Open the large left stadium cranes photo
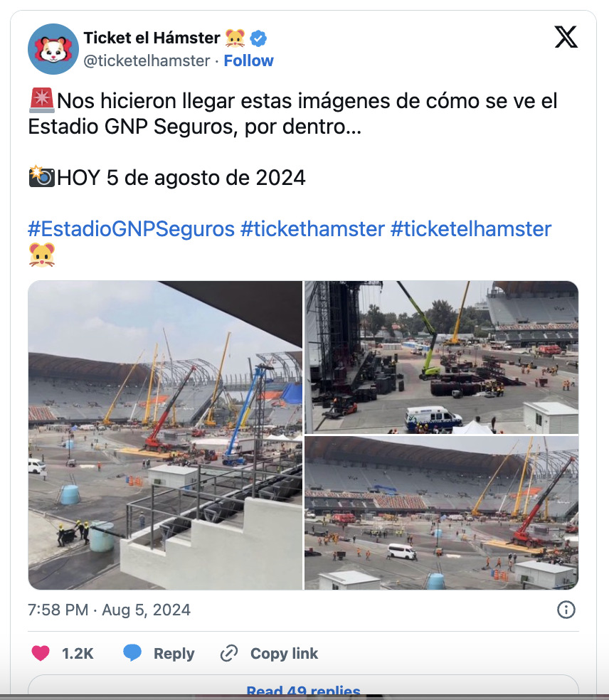The width and height of the screenshot is (609, 700). click(165, 435)
